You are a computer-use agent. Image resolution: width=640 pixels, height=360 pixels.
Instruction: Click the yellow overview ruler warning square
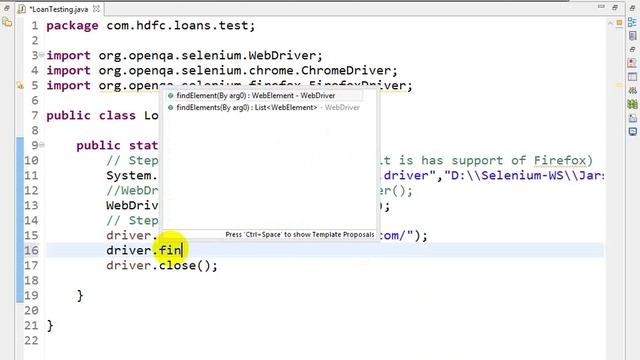(619, 23)
